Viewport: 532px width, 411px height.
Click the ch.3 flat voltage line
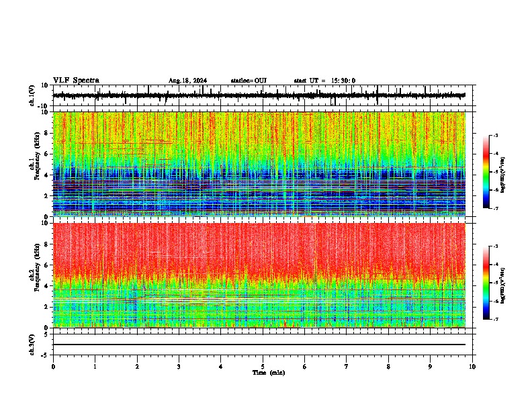[259, 345]
